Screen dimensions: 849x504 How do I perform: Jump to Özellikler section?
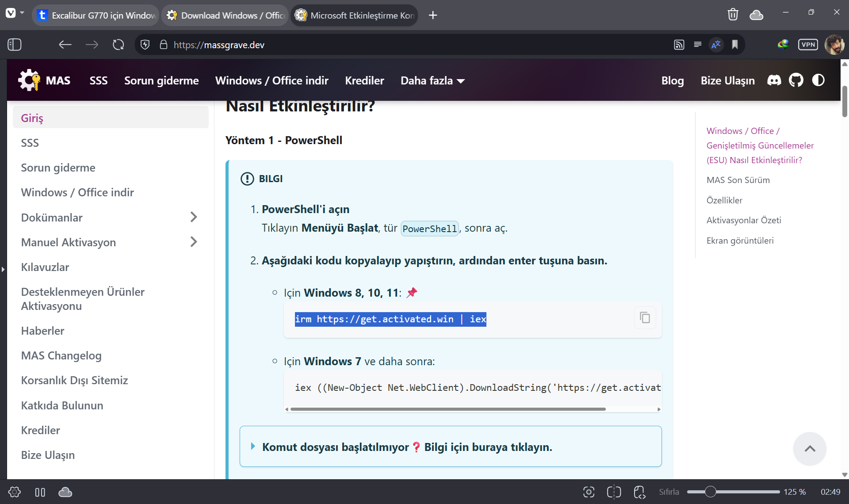point(724,200)
